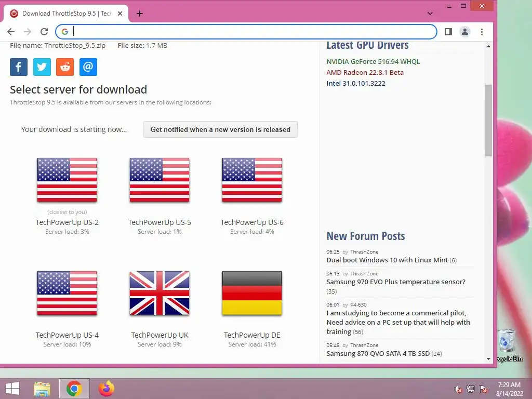Click the TechPowerUp DE server name
This screenshot has height=399, width=532.
(x=252, y=335)
